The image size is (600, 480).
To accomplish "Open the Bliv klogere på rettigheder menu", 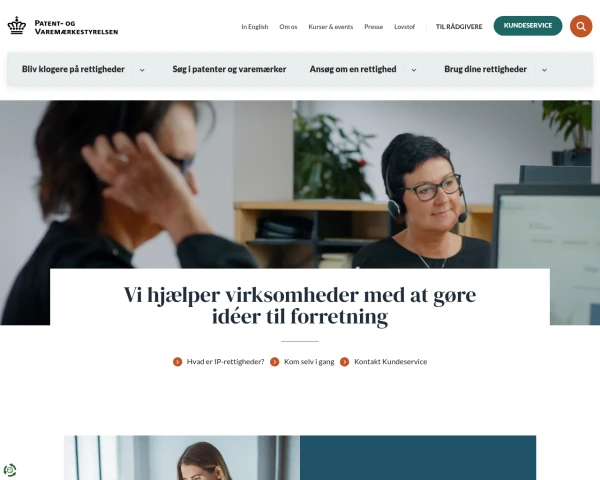I will 73,69.
